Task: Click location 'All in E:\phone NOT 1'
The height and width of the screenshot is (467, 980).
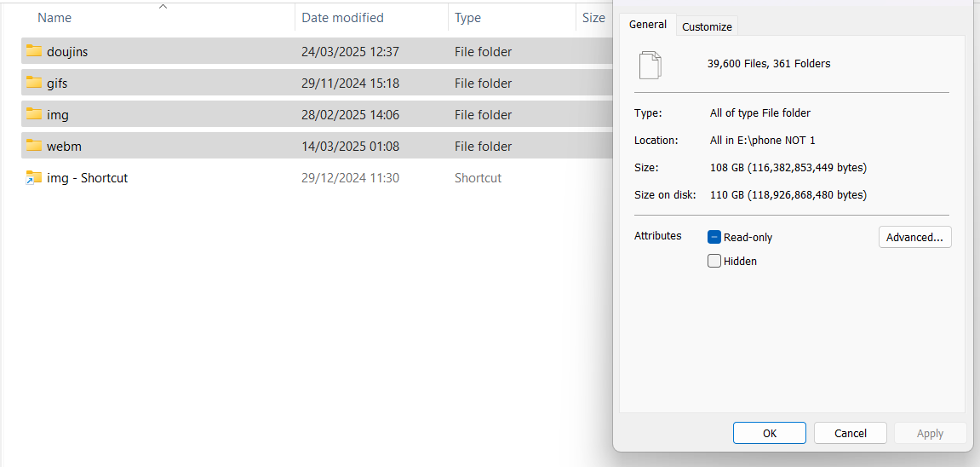Action: tap(763, 140)
